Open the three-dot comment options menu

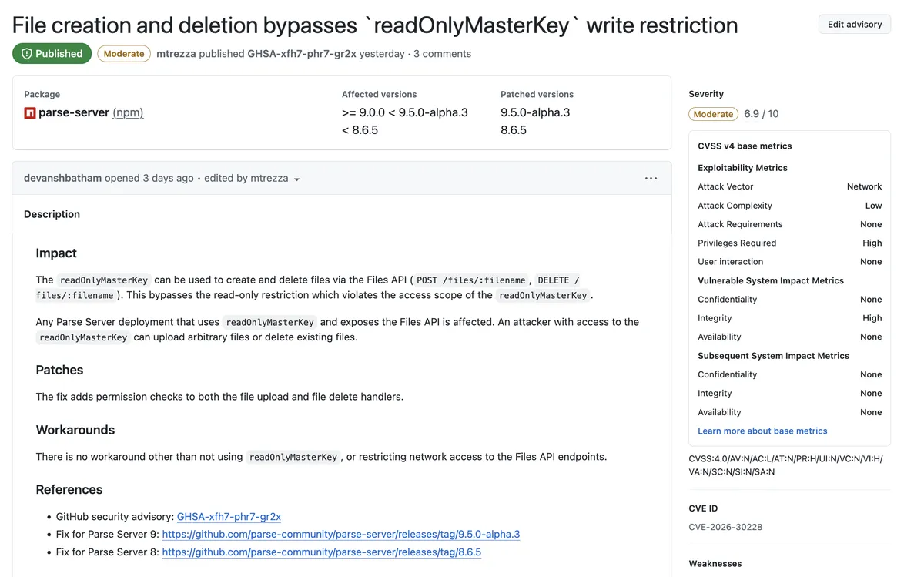click(x=651, y=179)
